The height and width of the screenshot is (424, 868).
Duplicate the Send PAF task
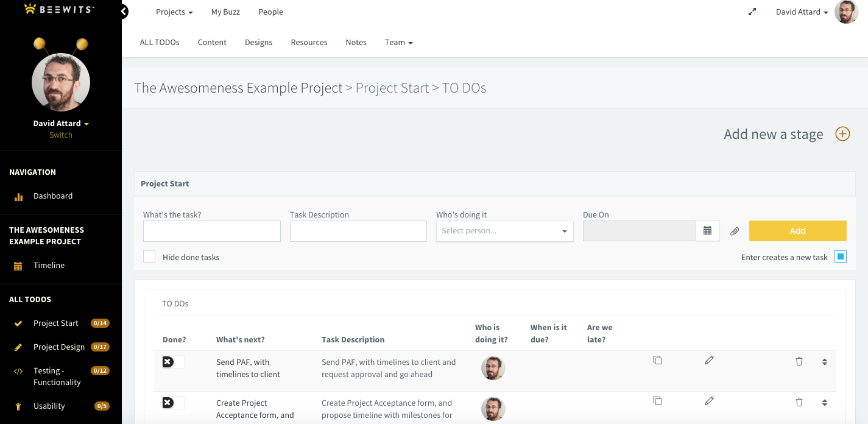(x=657, y=360)
